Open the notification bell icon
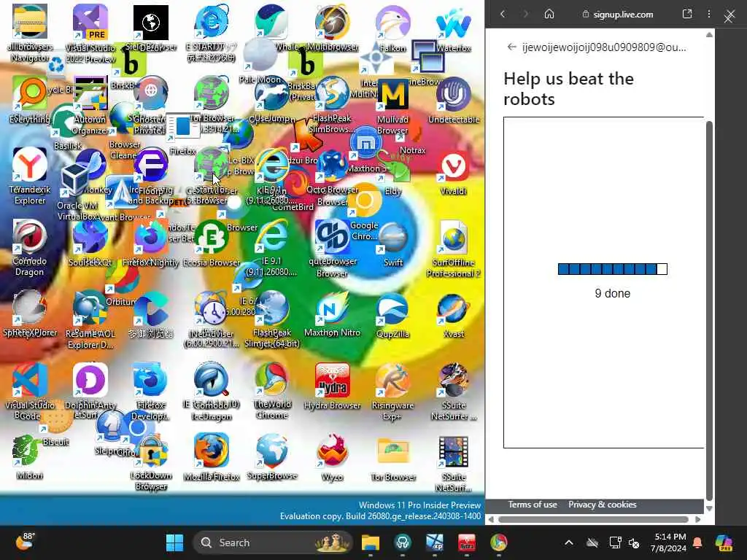 coord(697,542)
